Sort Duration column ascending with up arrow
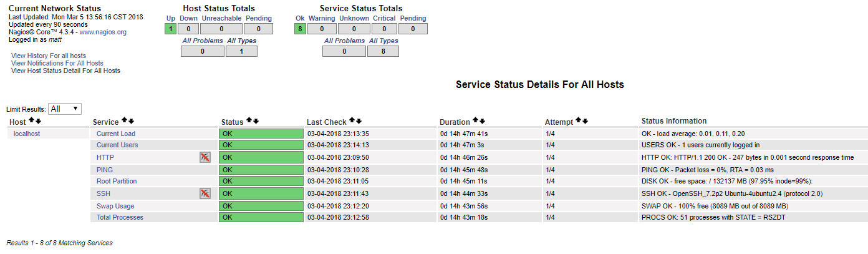The image size is (868, 254). point(475,121)
